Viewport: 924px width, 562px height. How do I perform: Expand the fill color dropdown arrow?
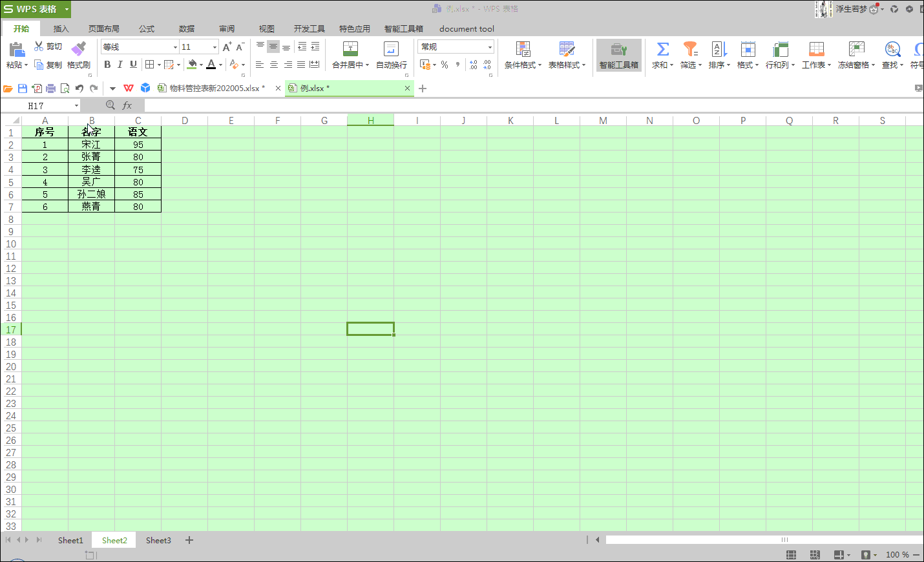point(201,65)
